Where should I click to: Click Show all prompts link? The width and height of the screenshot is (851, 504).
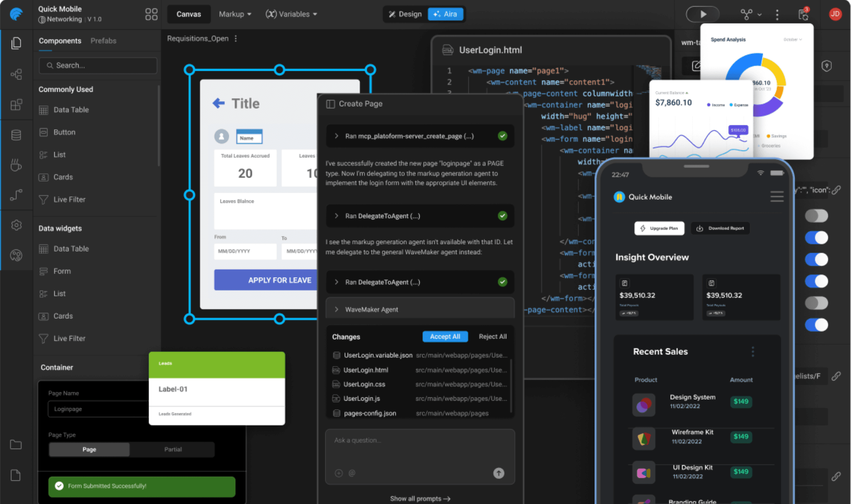pyautogui.click(x=420, y=499)
